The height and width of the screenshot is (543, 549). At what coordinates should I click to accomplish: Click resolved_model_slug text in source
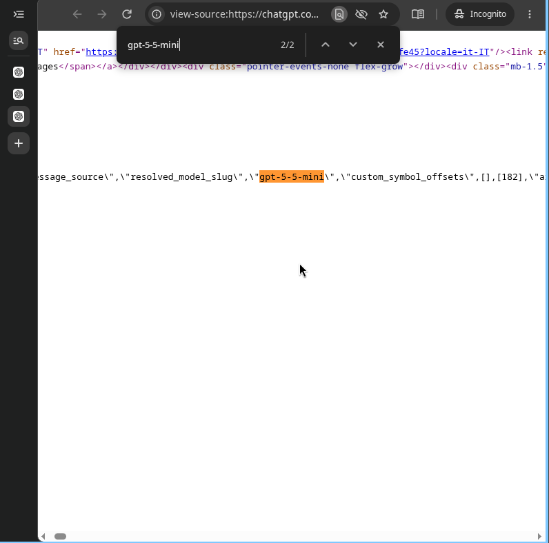(x=181, y=177)
